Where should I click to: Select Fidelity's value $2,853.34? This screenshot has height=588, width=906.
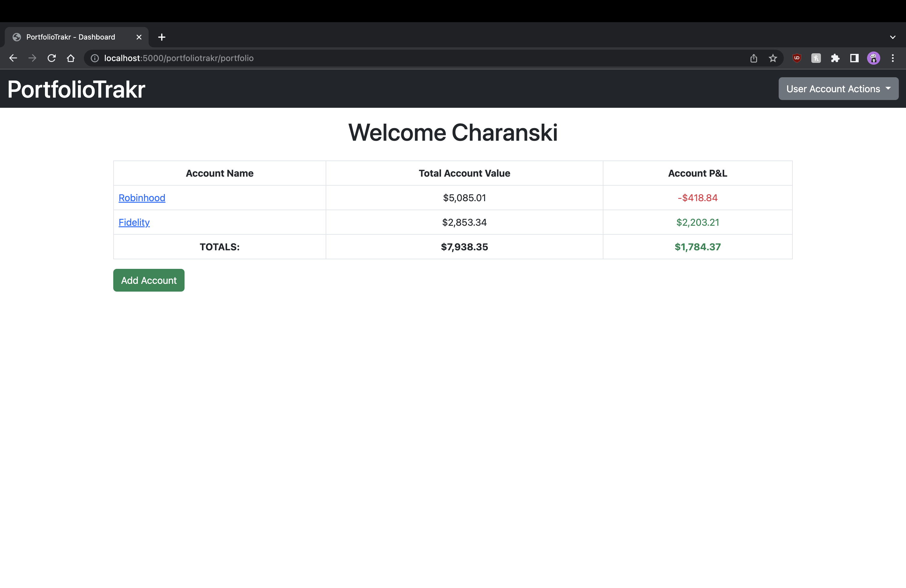(x=464, y=222)
